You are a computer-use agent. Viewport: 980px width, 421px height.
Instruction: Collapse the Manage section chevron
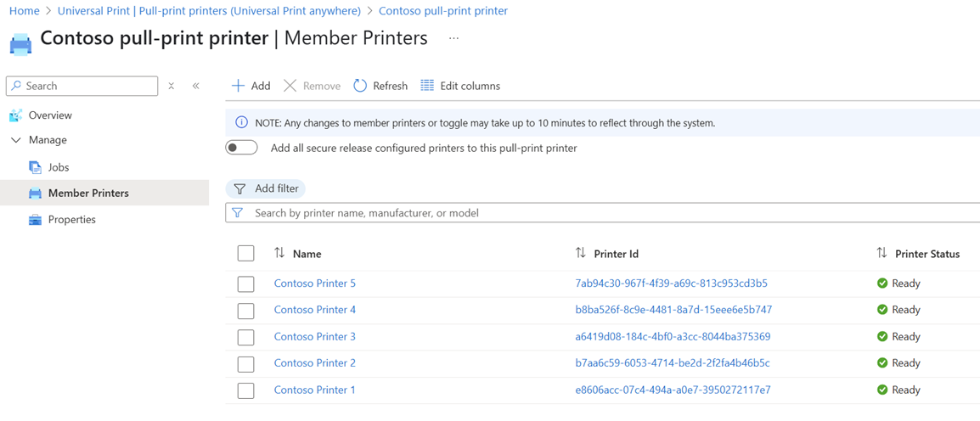[x=16, y=140]
